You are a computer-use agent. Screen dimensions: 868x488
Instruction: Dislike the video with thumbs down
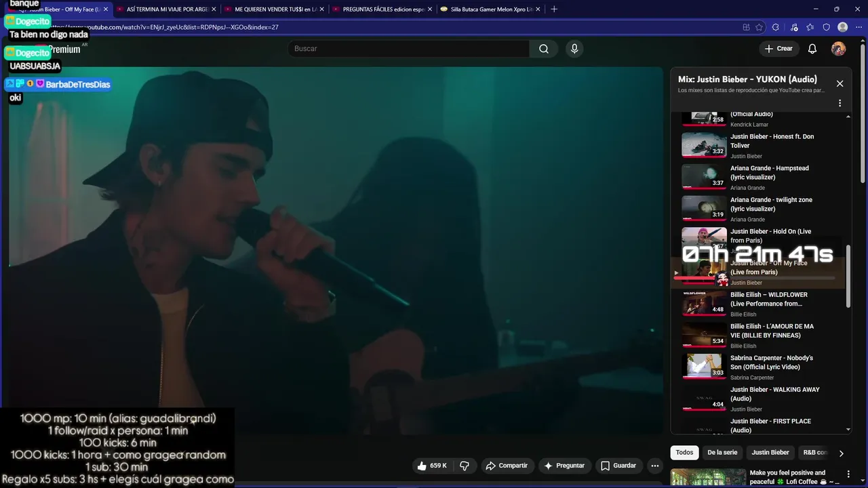tap(465, 466)
